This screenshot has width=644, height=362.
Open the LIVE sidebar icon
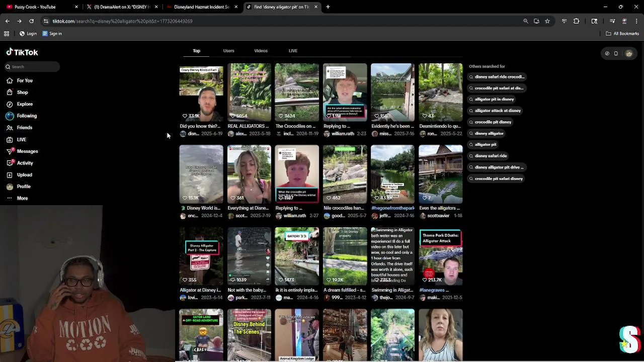(x=10, y=139)
